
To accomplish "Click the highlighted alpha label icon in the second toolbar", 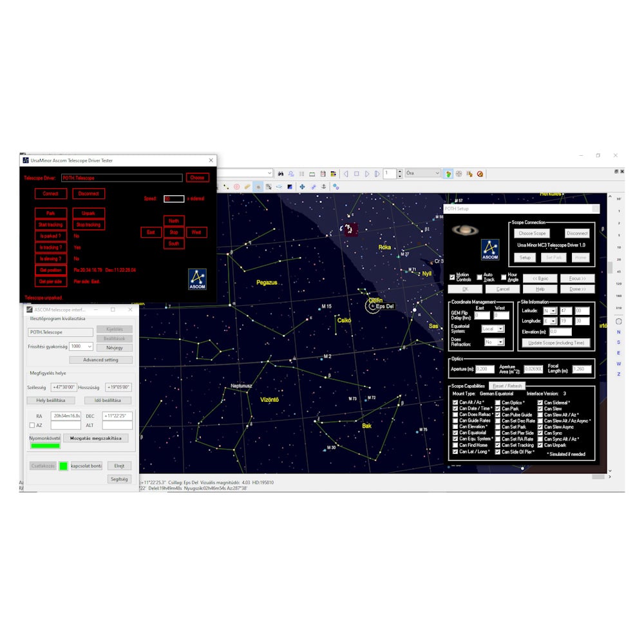I will [x=258, y=187].
